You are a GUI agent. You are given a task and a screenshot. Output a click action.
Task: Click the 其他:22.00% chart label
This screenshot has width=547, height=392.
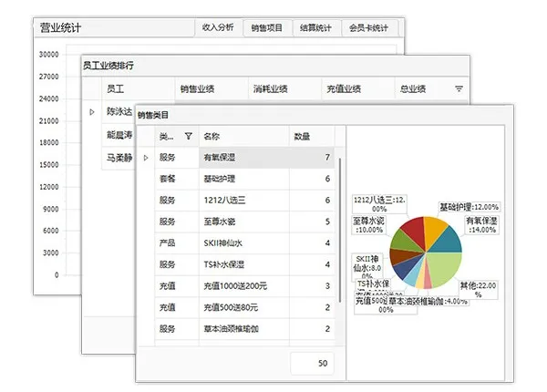pyautogui.click(x=478, y=290)
